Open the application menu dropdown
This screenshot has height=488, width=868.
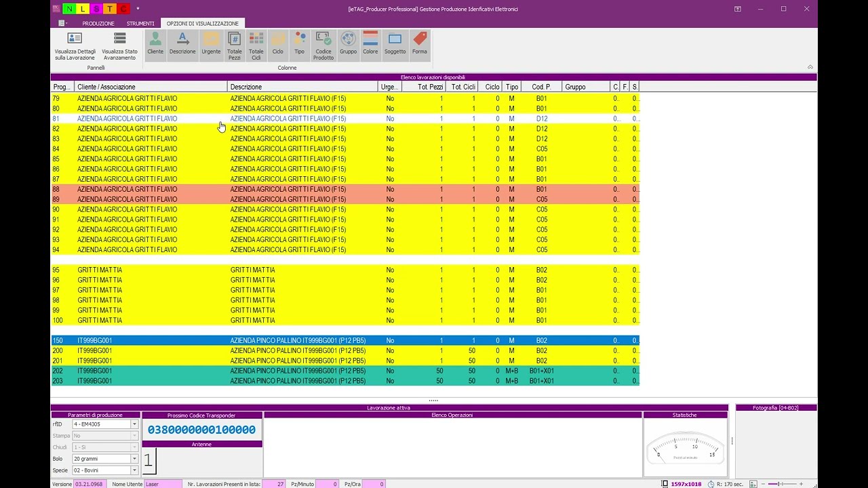pos(63,23)
